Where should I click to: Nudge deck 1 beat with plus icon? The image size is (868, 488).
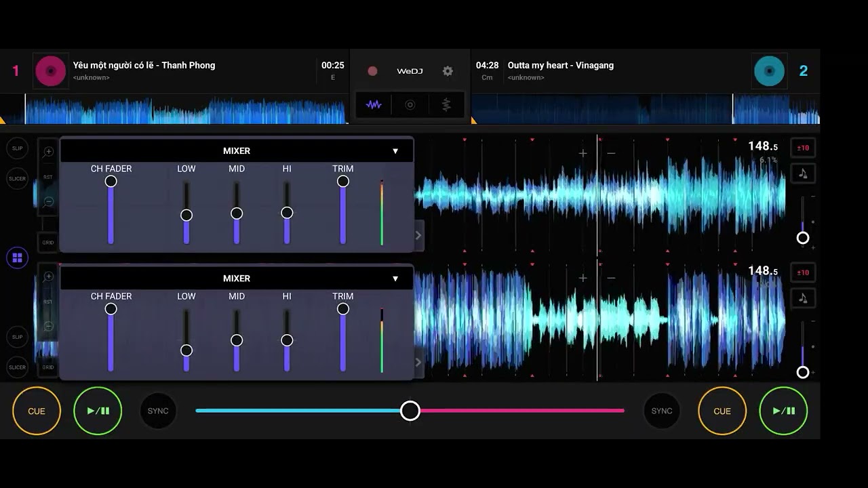point(583,153)
